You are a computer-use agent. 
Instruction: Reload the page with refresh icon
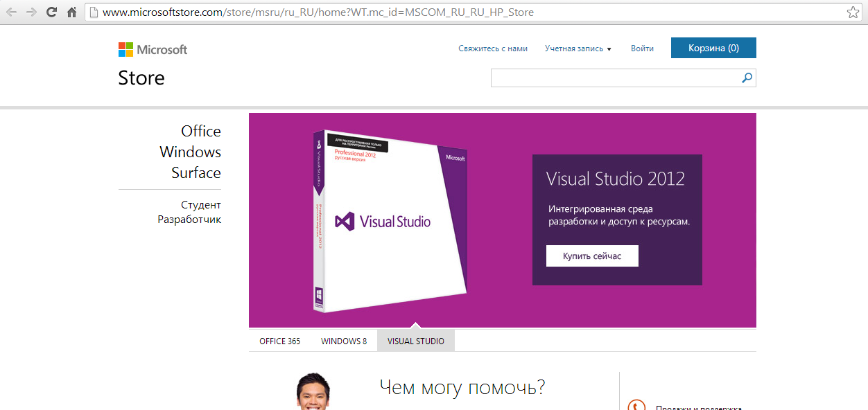pyautogui.click(x=51, y=12)
